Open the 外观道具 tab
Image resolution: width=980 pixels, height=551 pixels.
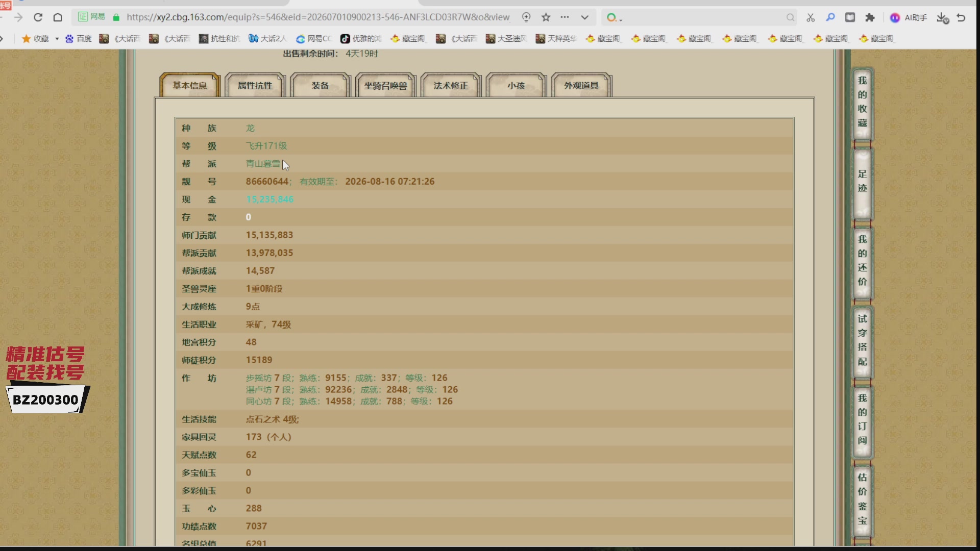click(581, 85)
